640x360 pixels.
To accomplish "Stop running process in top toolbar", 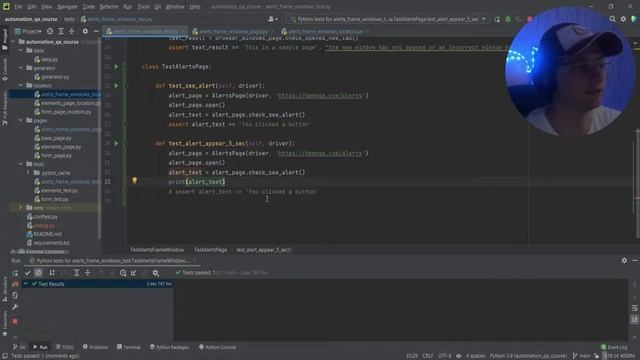I will pos(530,19).
